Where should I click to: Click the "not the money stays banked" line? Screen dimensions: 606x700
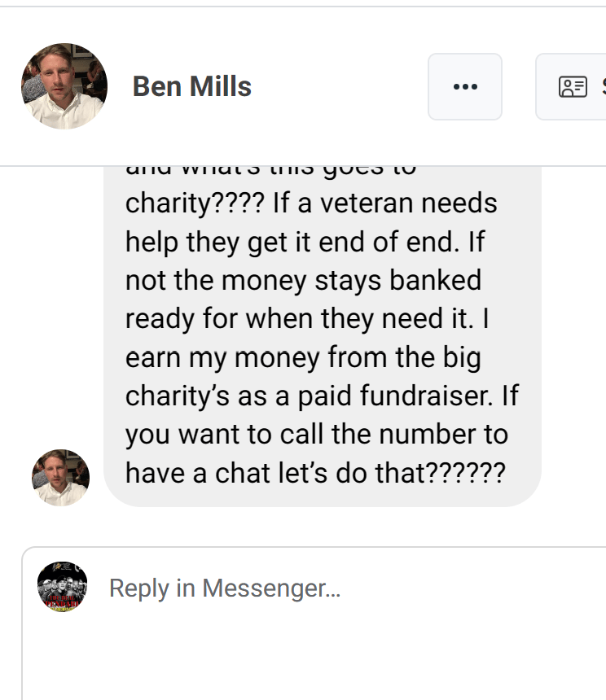coord(303,281)
